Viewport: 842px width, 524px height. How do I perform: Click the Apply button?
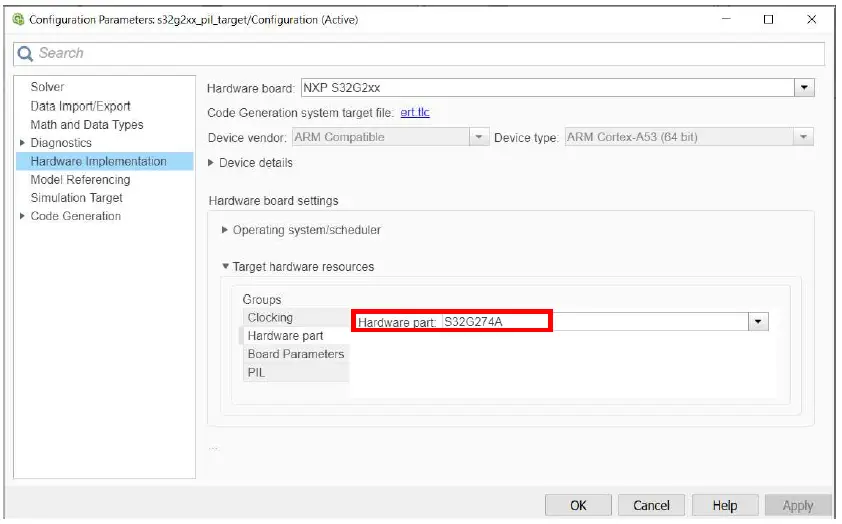(x=798, y=506)
